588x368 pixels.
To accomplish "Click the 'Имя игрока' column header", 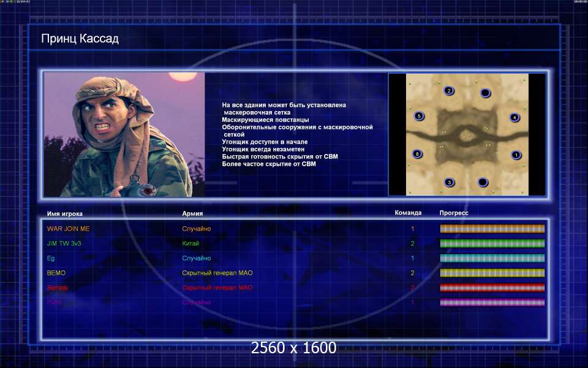I will tap(65, 213).
